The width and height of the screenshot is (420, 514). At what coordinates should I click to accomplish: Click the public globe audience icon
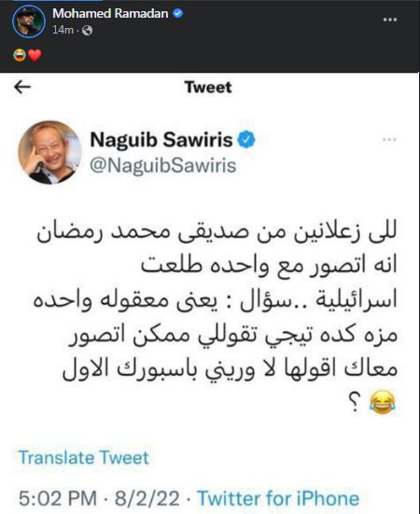87,31
